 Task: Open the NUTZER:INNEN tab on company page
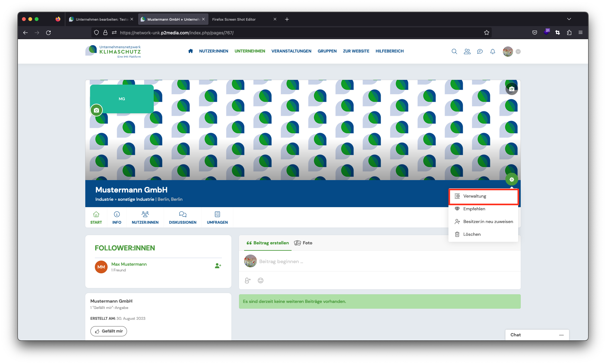tap(145, 218)
